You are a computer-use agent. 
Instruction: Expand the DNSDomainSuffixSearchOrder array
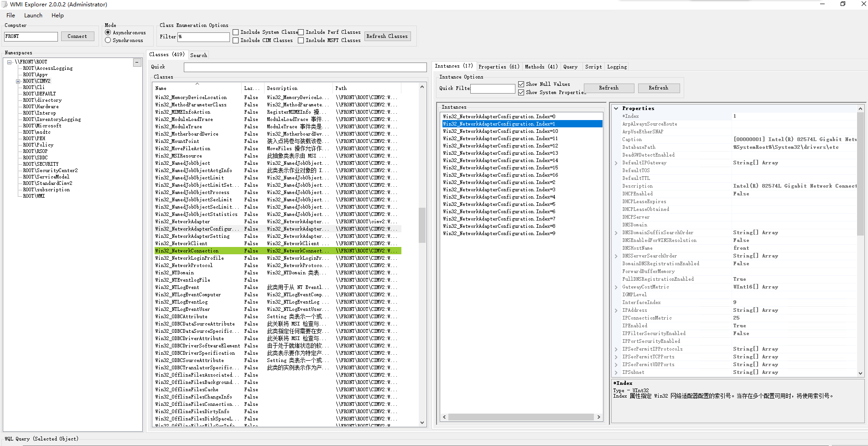(616, 233)
